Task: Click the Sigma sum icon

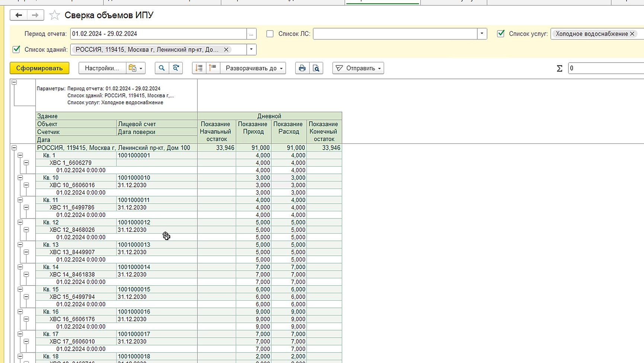Action: pos(560,69)
